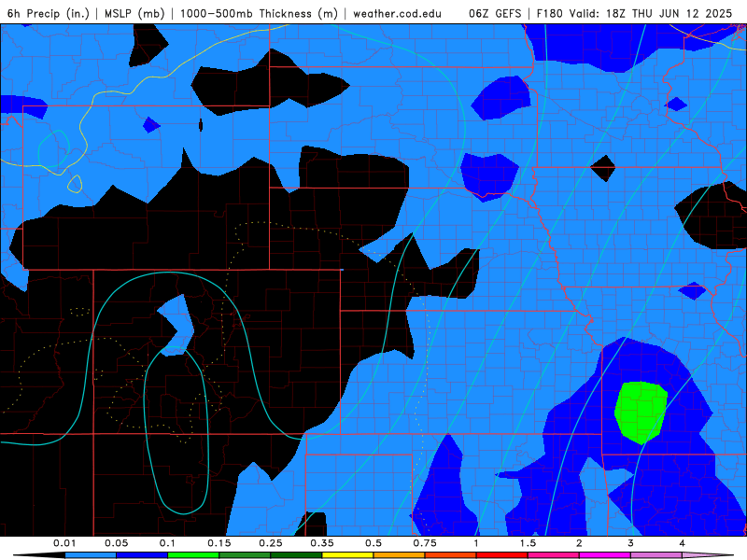Select the dark green 0.25–0.35 legend swatch

pos(296,555)
